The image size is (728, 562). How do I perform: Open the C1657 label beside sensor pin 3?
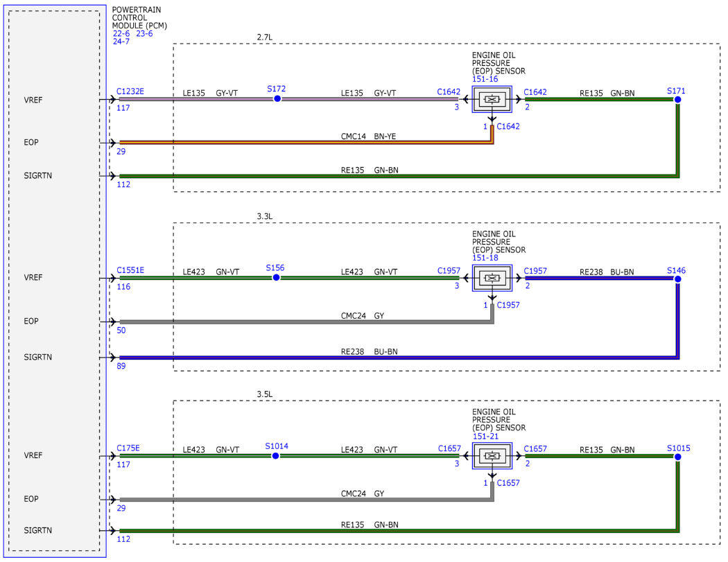[x=449, y=448]
